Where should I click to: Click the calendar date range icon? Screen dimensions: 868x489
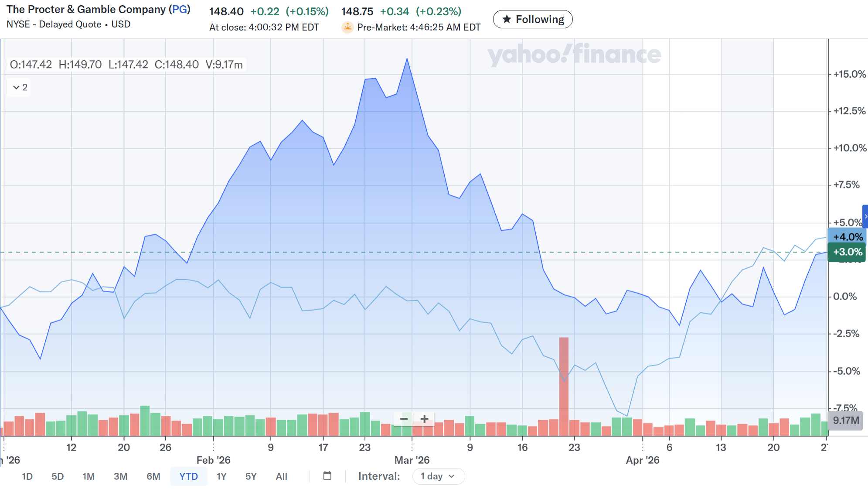pyautogui.click(x=327, y=476)
